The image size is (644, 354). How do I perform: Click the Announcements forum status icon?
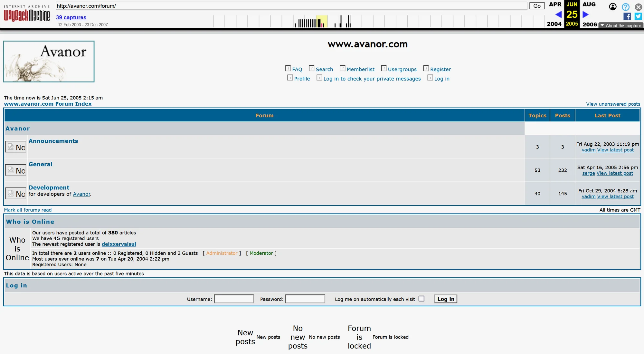pyautogui.click(x=15, y=147)
